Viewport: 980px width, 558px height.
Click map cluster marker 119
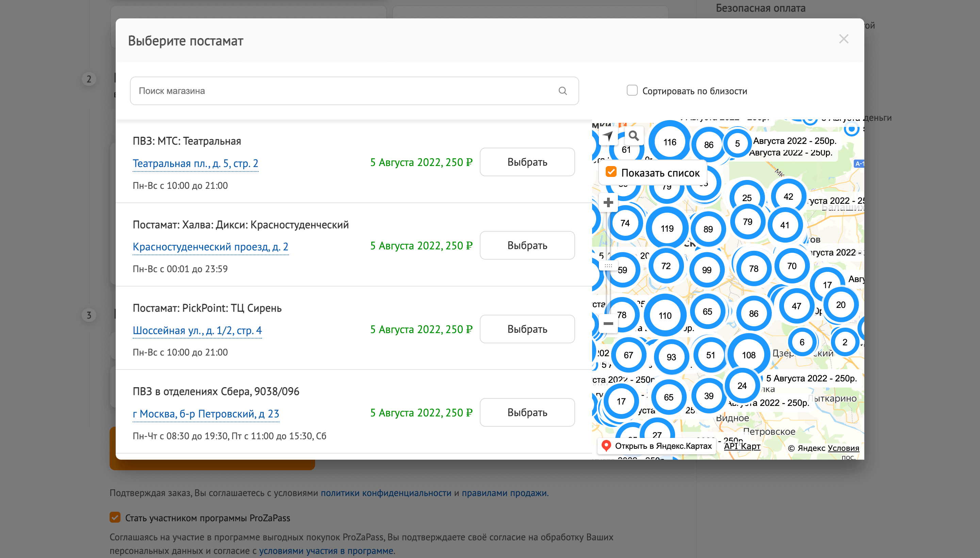(x=667, y=229)
